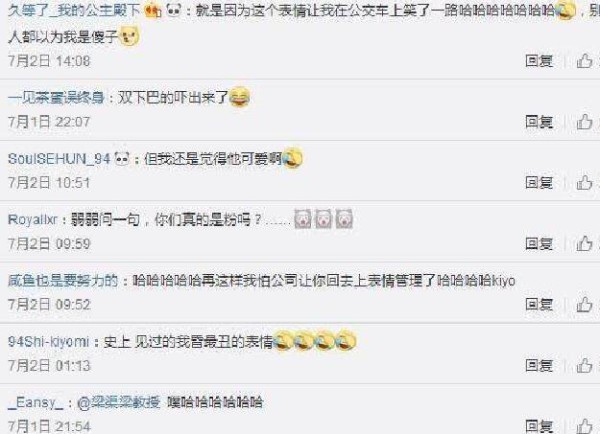
Task: Open 久等了_我的公主殿下's profile
Action: click(74, 10)
